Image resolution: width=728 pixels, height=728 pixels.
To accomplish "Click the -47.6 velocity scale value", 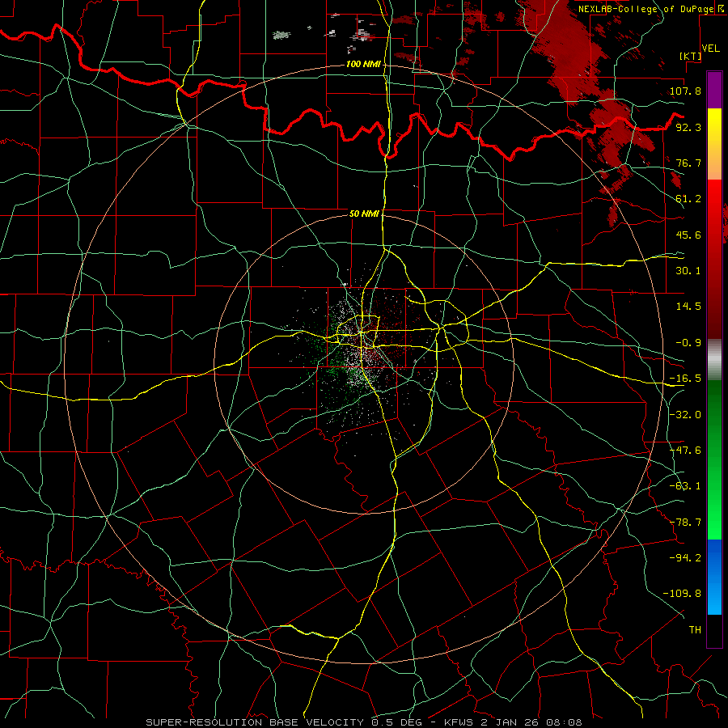I will click(685, 451).
